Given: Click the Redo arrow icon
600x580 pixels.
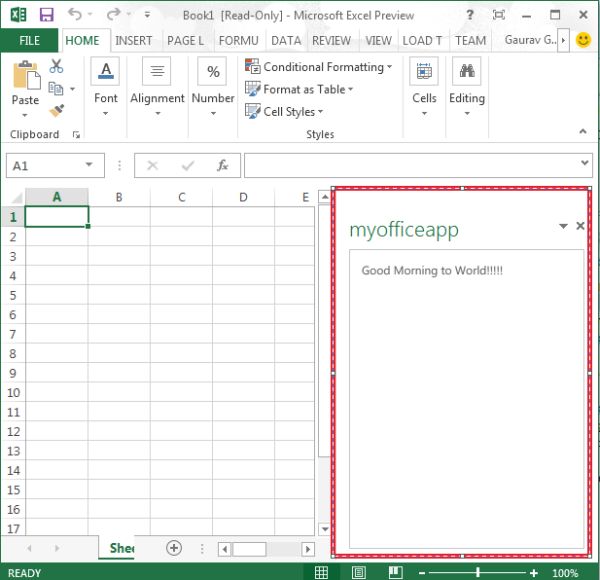Looking at the screenshot, I should pyautogui.click(x=114, y=15).
